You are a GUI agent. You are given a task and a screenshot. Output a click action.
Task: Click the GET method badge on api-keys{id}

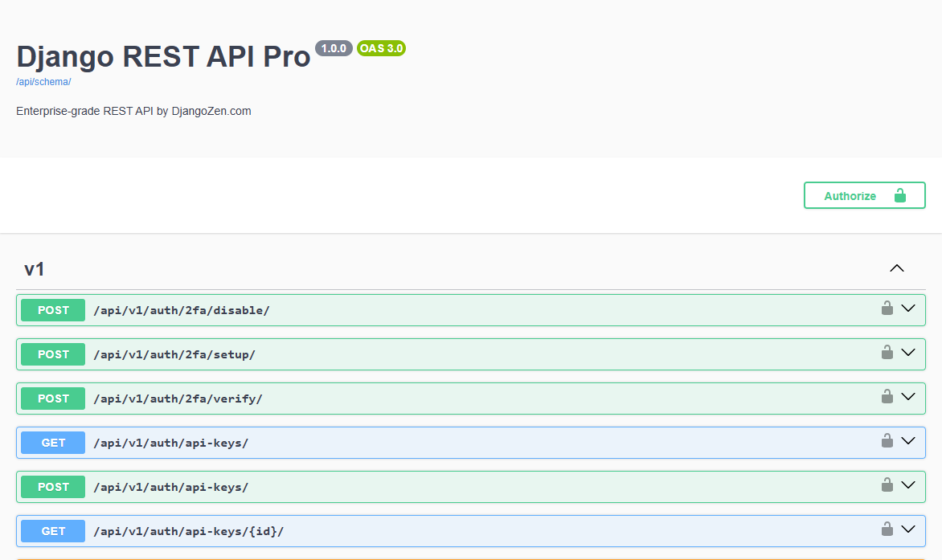52,530
